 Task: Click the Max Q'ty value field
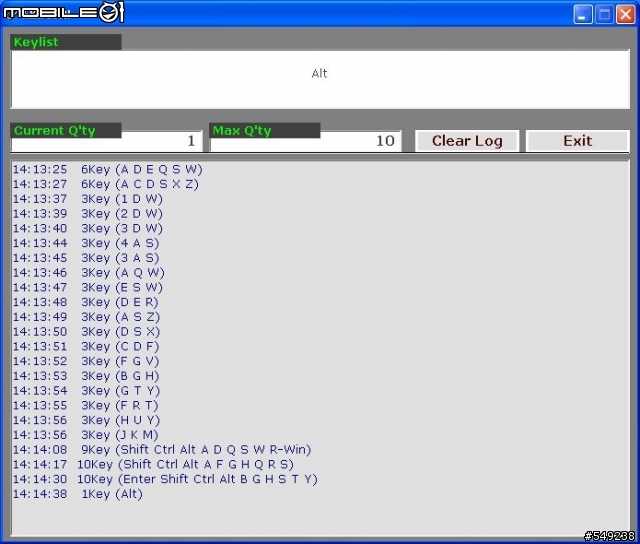(x=305, y=141)
